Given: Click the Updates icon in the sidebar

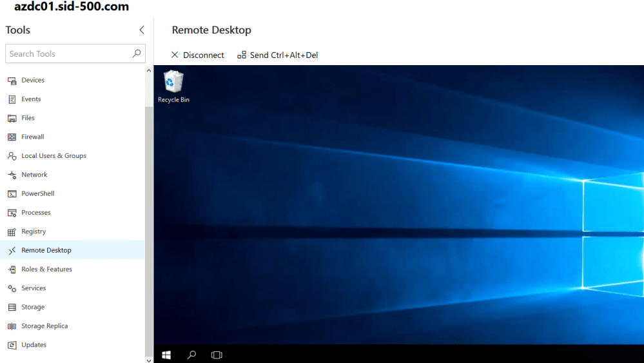Looking at the screenshot, I should coord(12,345).
